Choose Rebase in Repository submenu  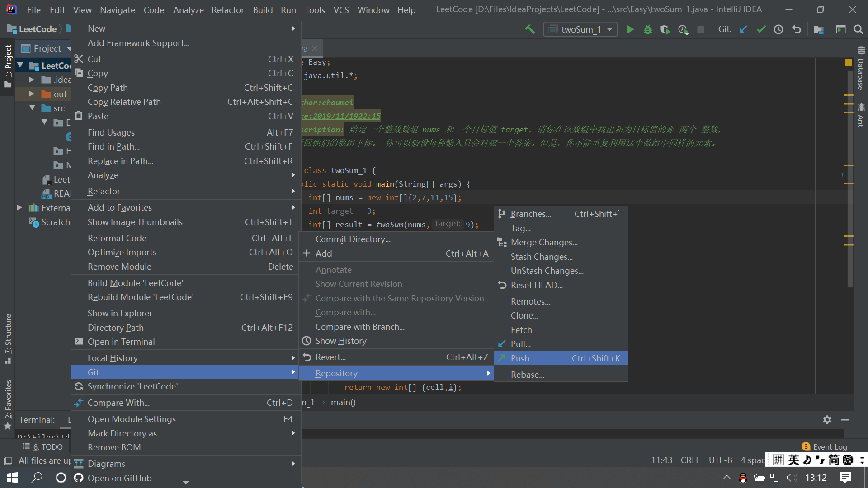tap(561, 375)
